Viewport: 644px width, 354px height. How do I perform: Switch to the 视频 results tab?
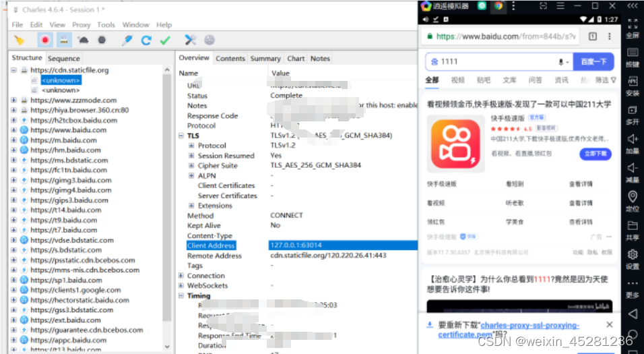pos(457,80)
